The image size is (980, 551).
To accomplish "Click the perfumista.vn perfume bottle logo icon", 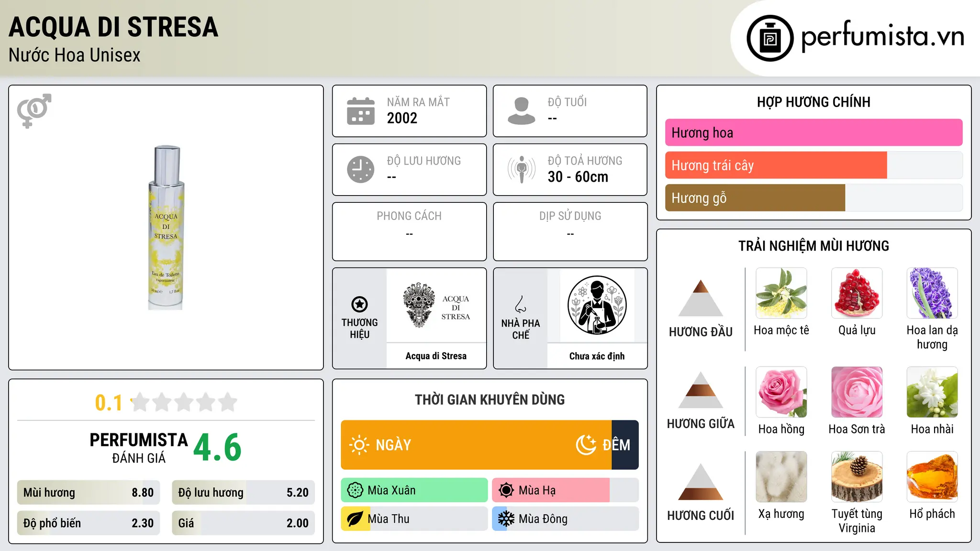I will point(770,38).
